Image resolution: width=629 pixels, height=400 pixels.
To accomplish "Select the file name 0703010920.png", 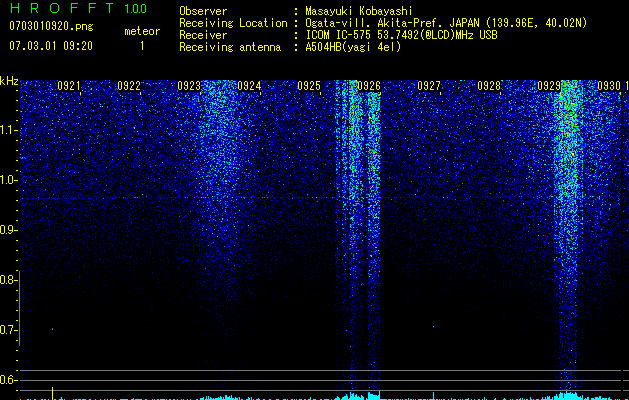I will (x=51, y=27).
